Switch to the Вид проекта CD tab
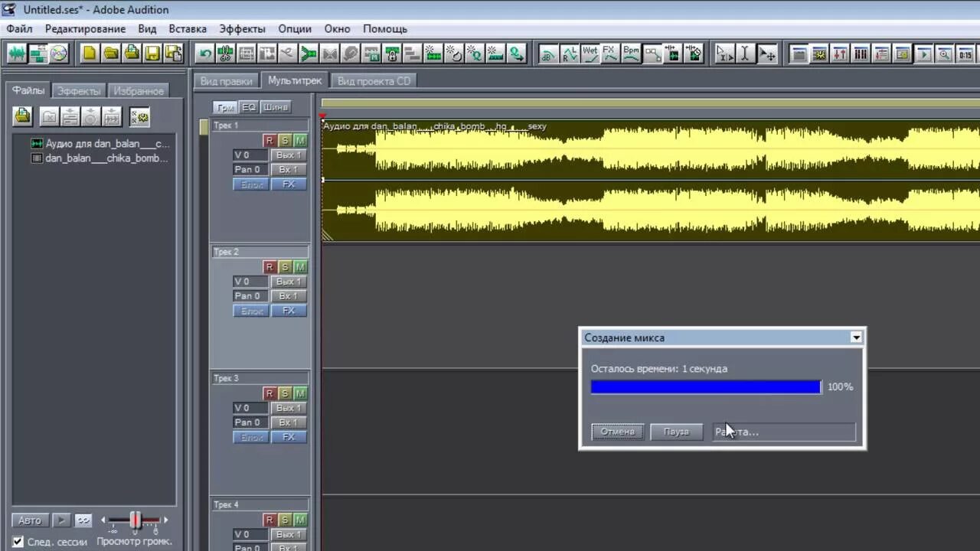Viewport: 980px width, 551px height. [374, 80]
